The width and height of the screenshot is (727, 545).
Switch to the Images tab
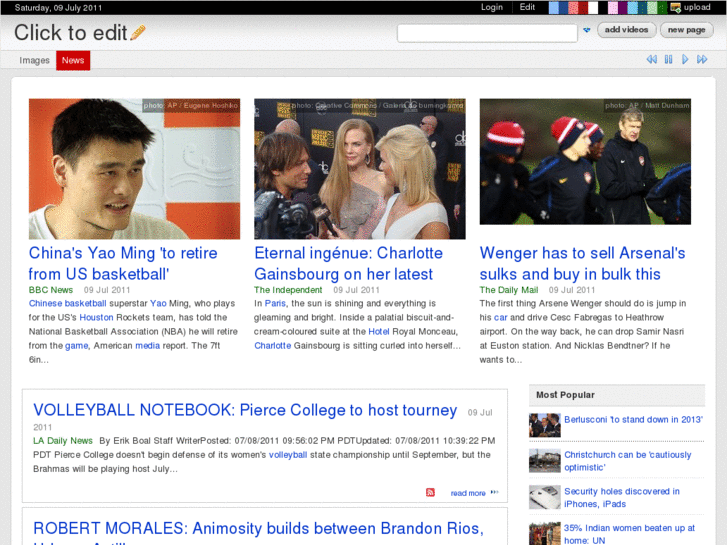pyautogui.click(x=35, y=61)
